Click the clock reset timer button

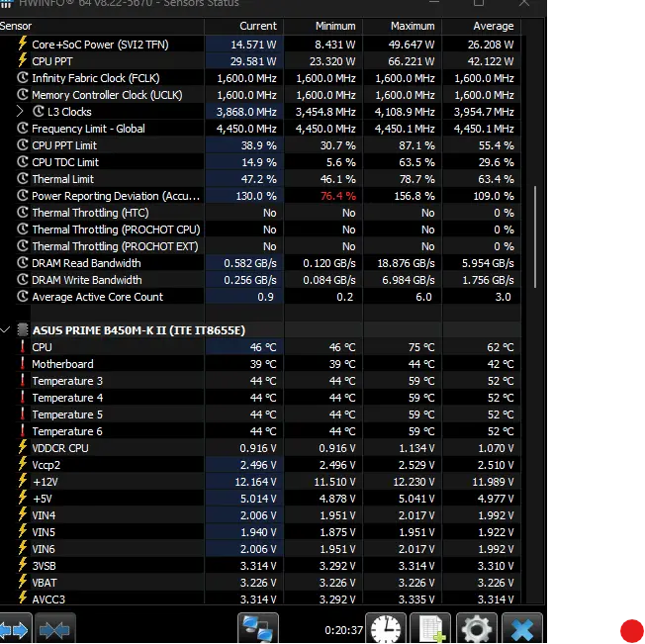point(386,629)
